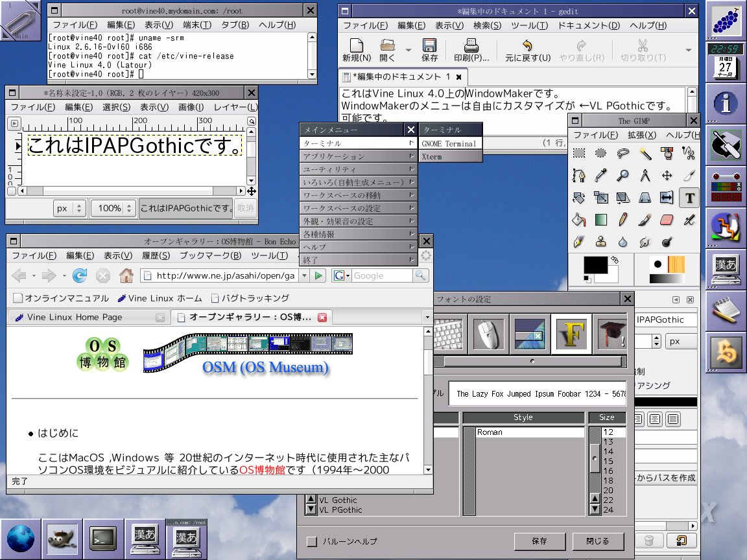This screenshot has width=747, height=560.
Task: Pick the Blur/Sharpen droplet tool
Action: 622,242
